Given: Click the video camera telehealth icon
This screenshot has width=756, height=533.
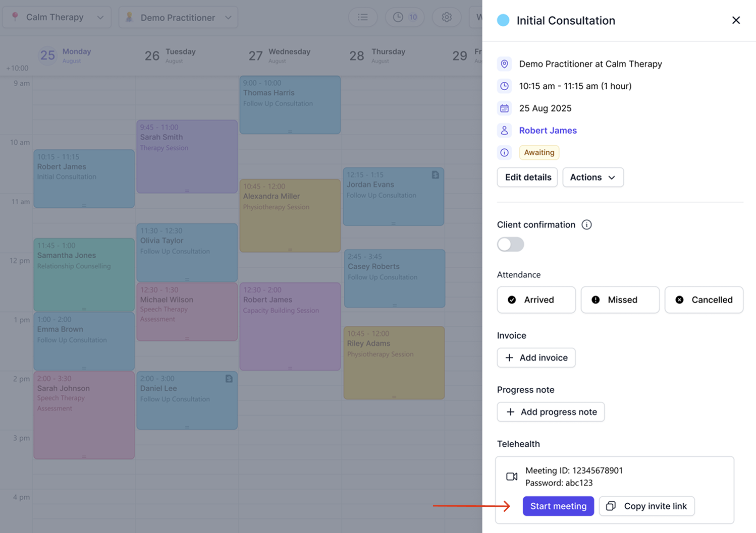Looking at the screenshot, I should [x=512, y=477].
